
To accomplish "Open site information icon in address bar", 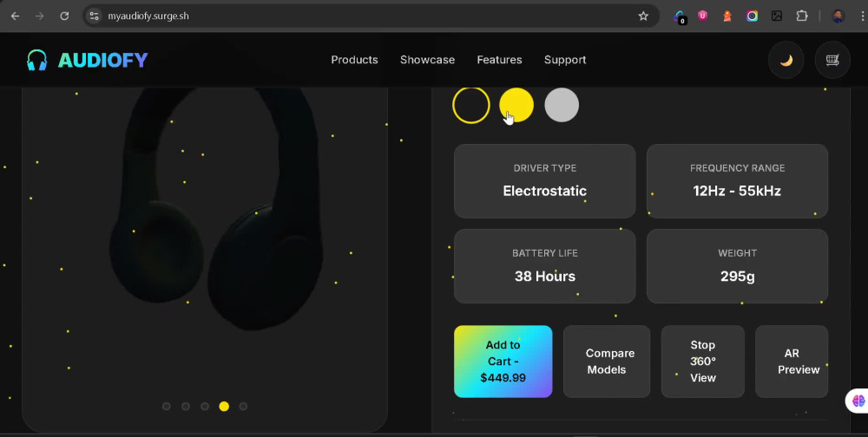I will point(94,16).
